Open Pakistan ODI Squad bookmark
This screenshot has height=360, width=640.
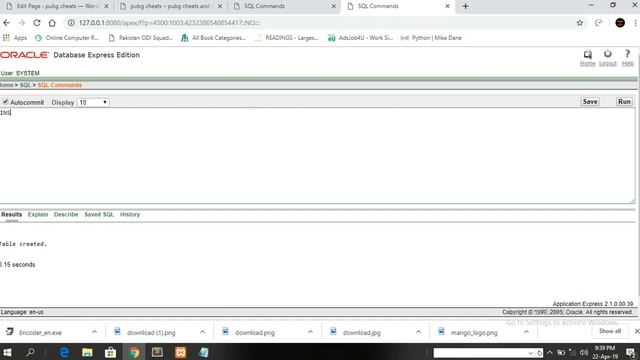coord(141,38)
